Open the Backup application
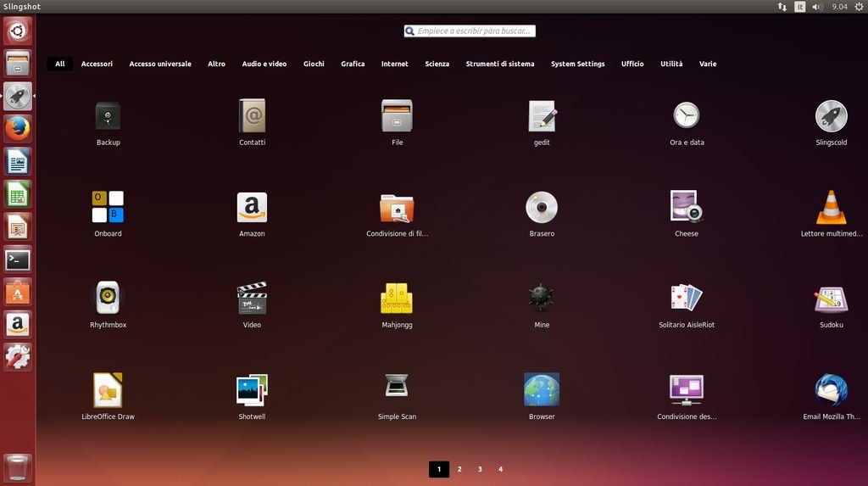This screenshot has width=868, height=486. (x=108, y=116)
